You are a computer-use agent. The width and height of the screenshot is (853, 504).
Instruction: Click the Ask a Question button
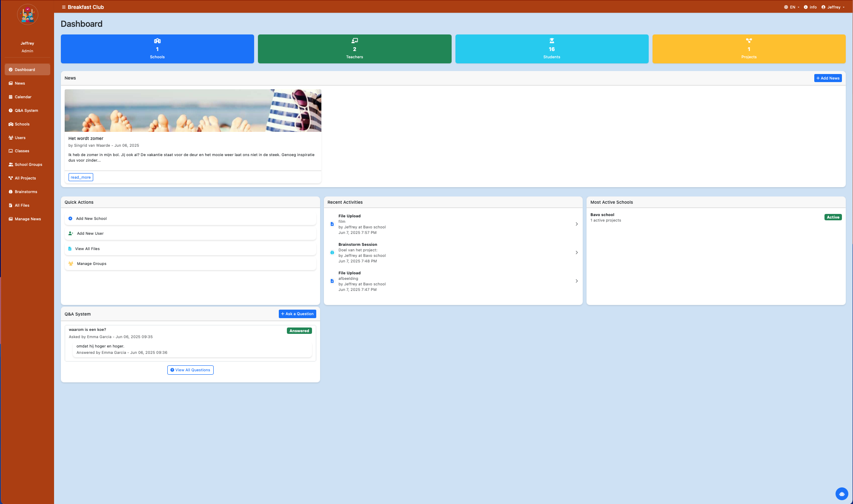(x=297, y=314)
